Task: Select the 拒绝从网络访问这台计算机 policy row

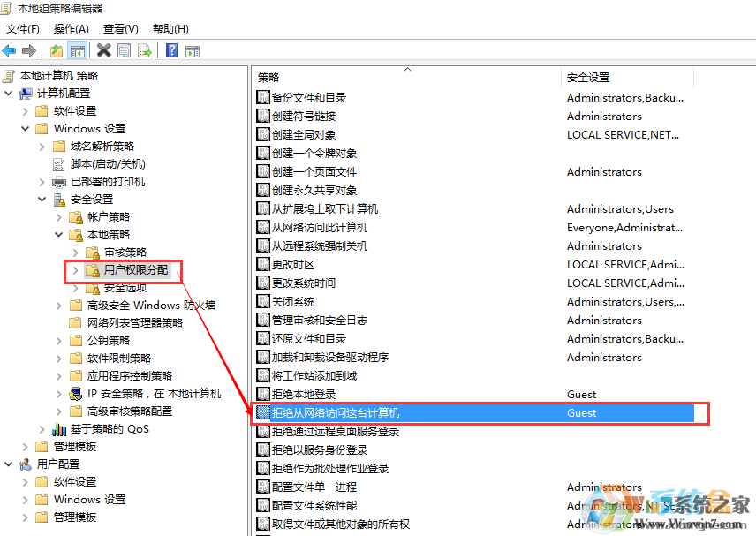Action: pos(474,413)
